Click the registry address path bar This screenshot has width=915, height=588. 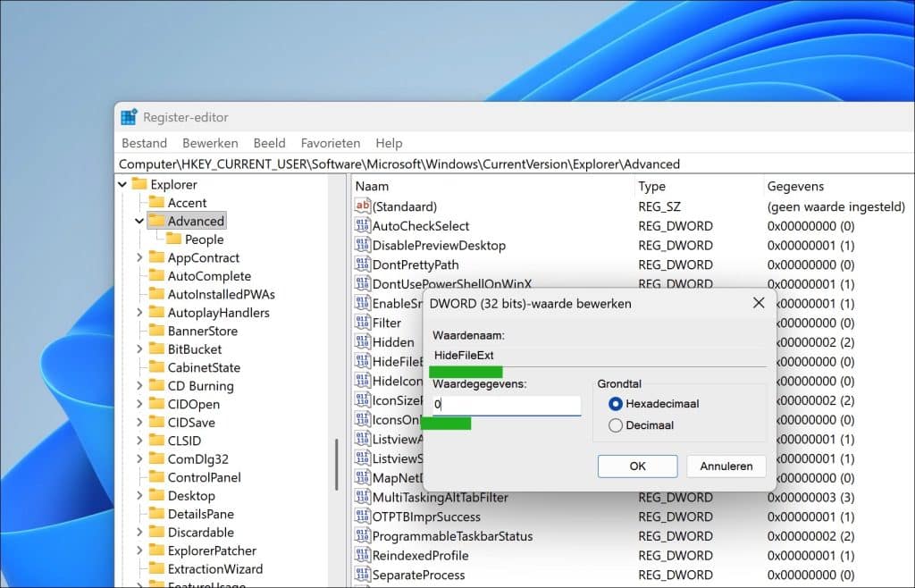point(514,164)
